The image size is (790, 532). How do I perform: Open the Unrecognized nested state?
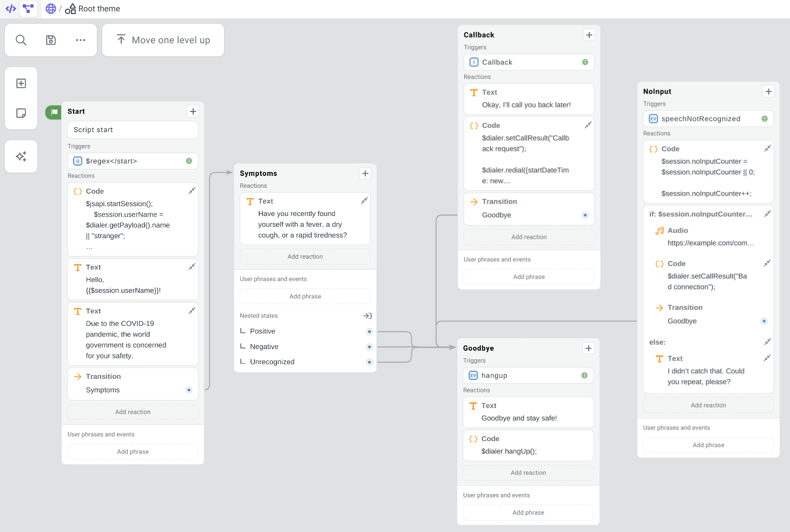tap(272, 362)
